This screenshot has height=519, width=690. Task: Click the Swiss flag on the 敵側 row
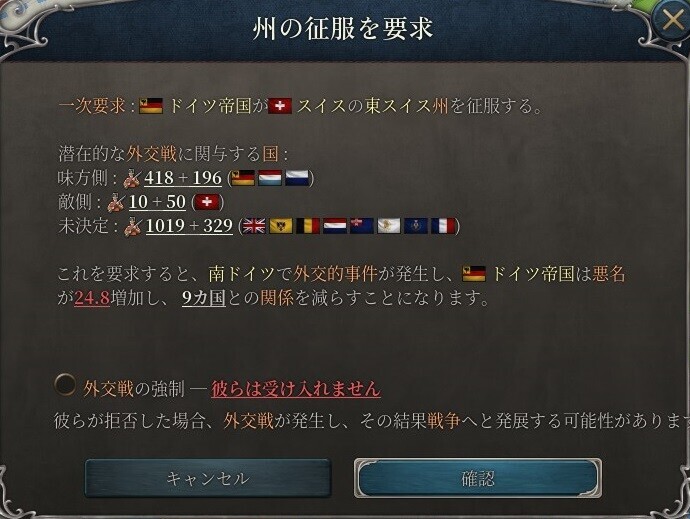click(x=207, y=202)
